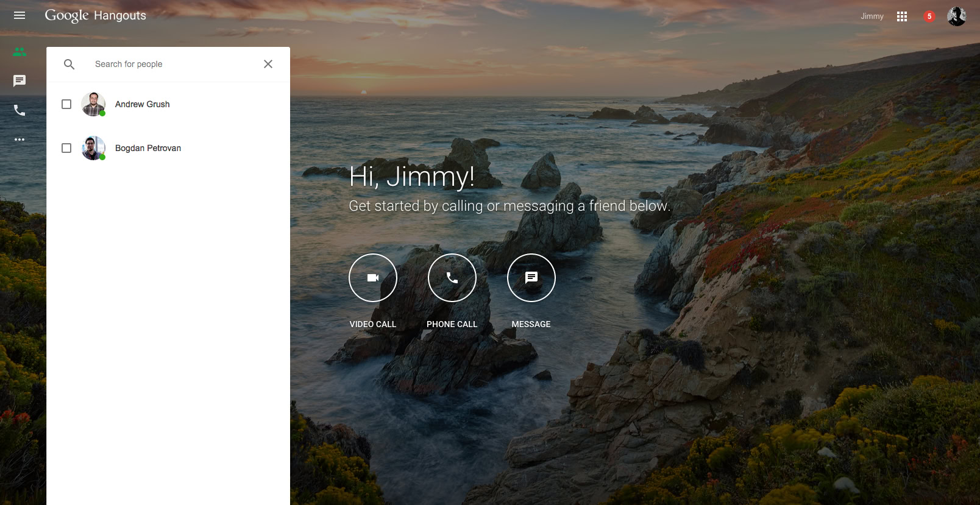
Task: Click the VIDEO CALL label
Action: click(x=373, y=324)
